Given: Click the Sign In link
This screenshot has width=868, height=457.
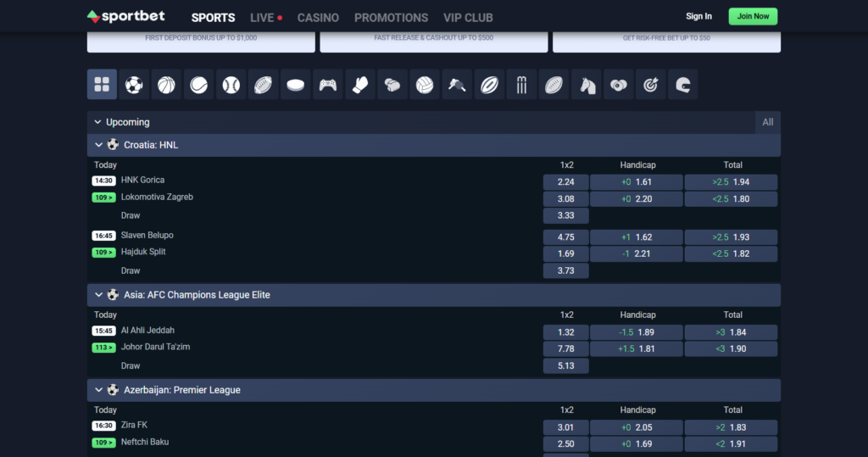Looking at the screenshot, I should point(698,16).
